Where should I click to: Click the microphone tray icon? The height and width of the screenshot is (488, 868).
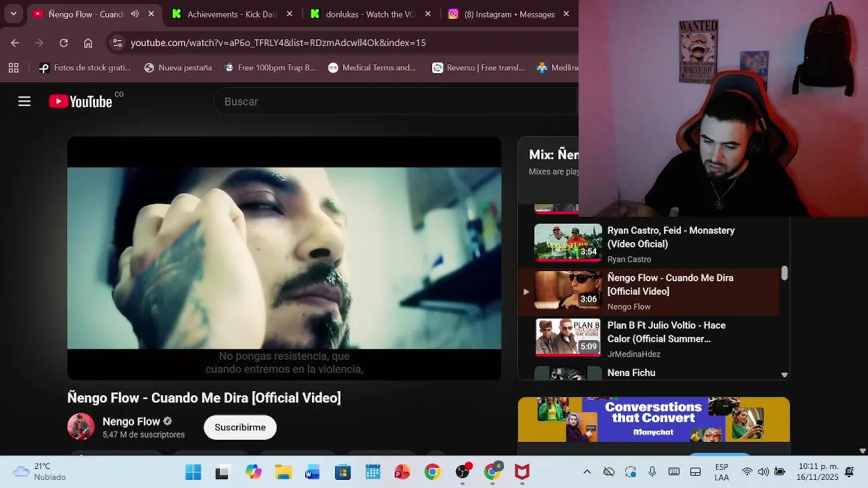tap(652, 472)
